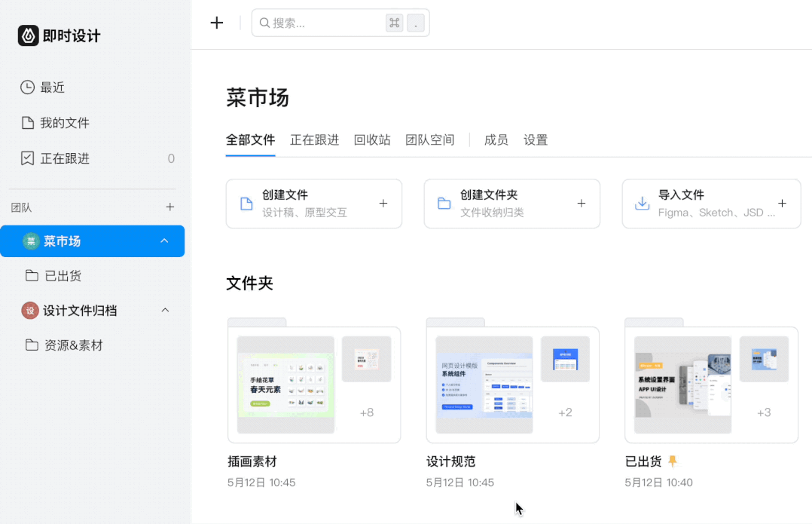
Task: Click the 导入文件 card
Action: (x=712, y=204)
